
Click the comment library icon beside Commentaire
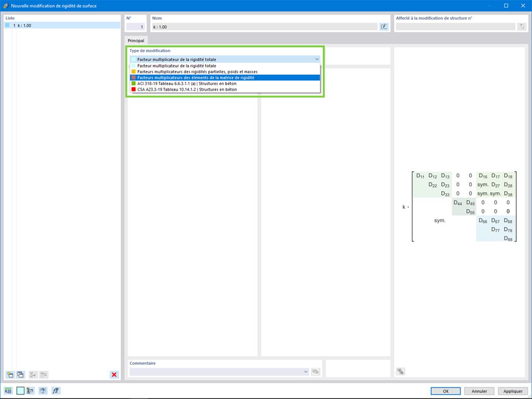tap(316, 371)
